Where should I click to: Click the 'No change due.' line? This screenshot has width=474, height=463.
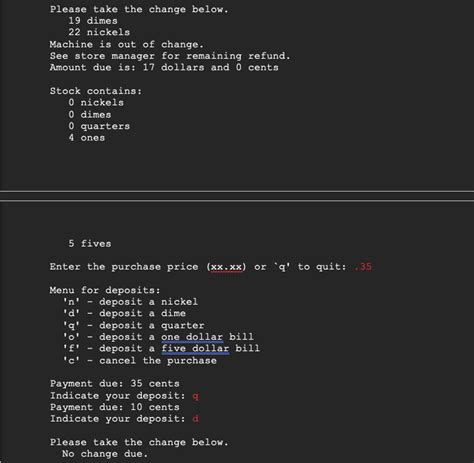tap(105, 454)
